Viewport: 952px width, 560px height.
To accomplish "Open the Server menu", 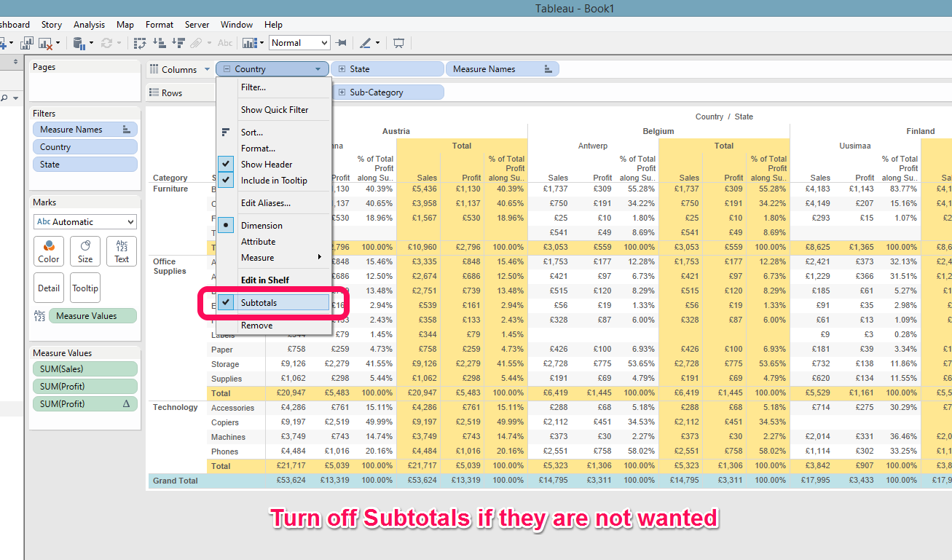I will coord(197,25).
